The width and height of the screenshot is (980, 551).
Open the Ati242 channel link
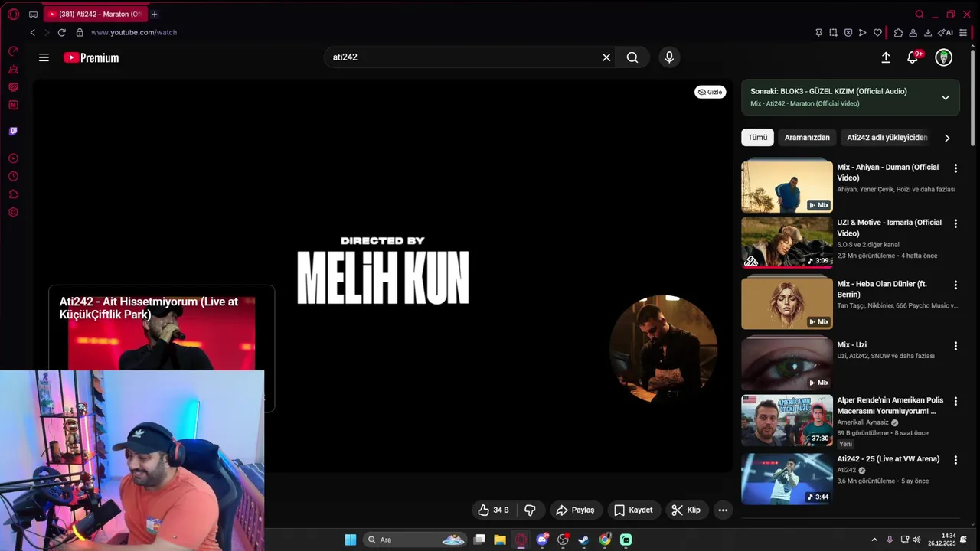pyautogui.click(x=846, y=470)
